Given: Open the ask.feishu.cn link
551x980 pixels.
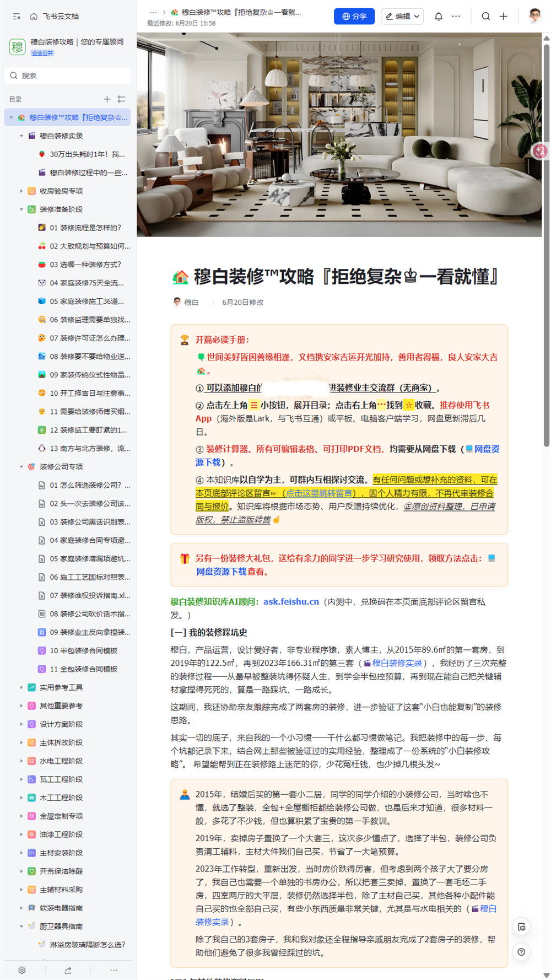Looking at the screenshot, I should click(291, 601).
